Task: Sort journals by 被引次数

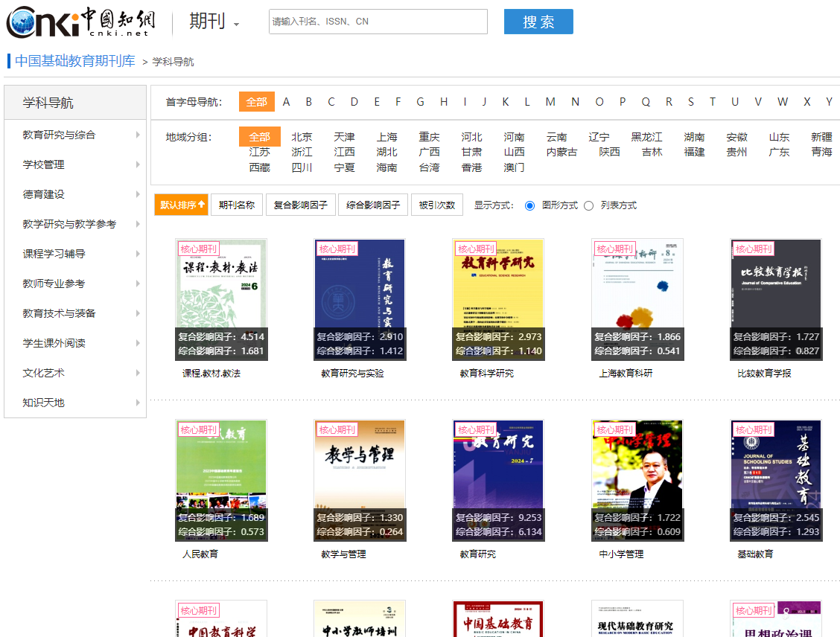Action: click(x=436, y=205)
